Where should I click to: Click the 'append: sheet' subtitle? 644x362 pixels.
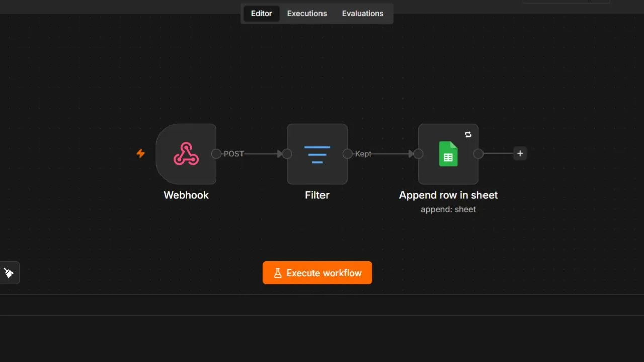448,209
